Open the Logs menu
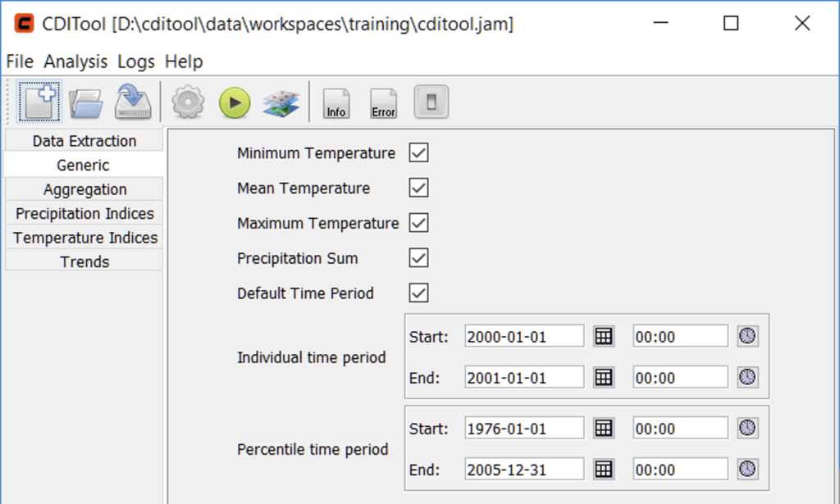The image size is (840, 504). (136, 61)
